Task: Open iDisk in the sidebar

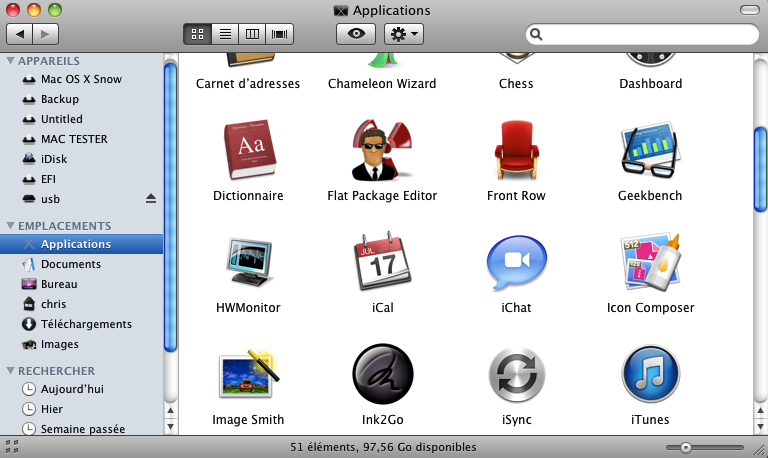Action: (81, 160)
